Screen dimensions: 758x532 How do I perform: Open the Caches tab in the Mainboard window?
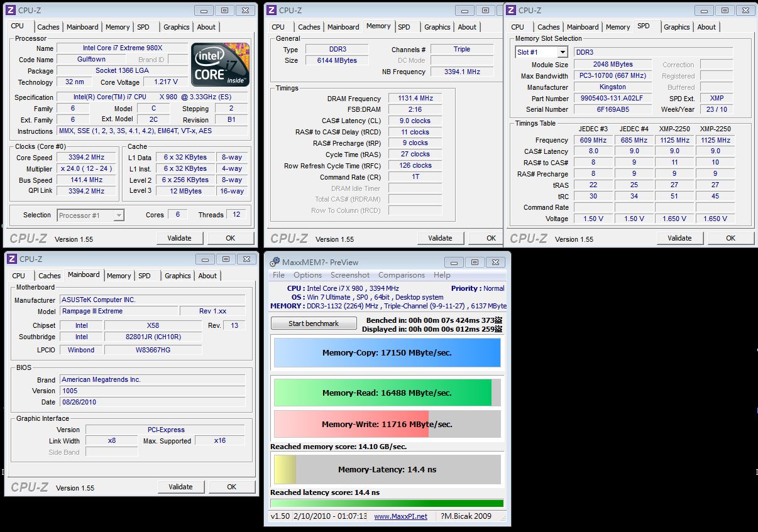click(50, 276)
